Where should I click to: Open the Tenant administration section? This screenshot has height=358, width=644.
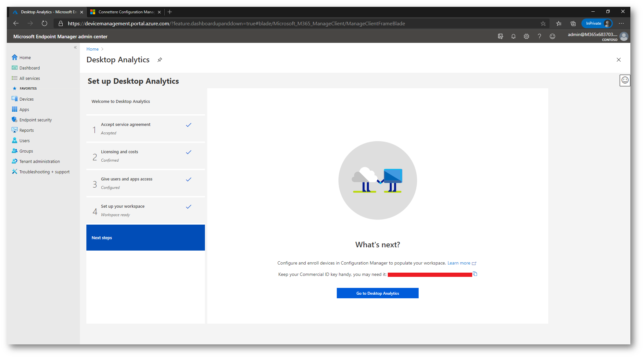pyautogui.click(x=40, y=161)
